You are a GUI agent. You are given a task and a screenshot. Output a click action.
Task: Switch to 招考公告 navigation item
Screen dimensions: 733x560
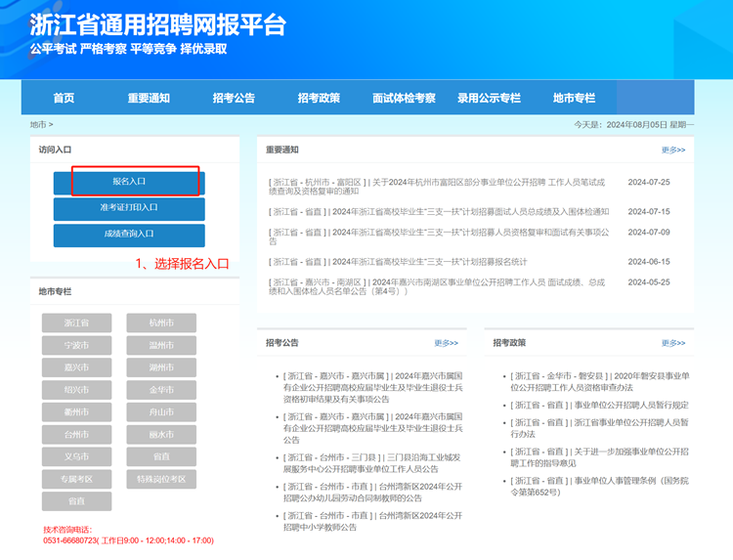(234, 98)
